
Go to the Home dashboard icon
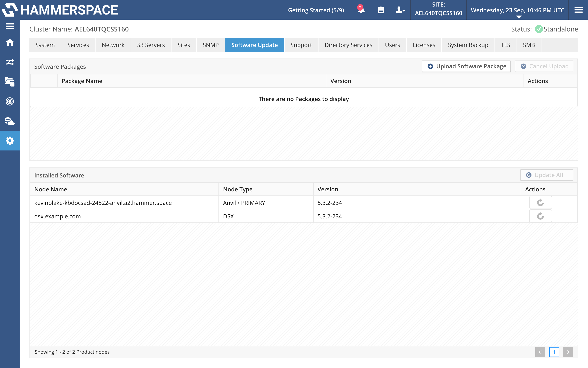click(x=10, y=43)
